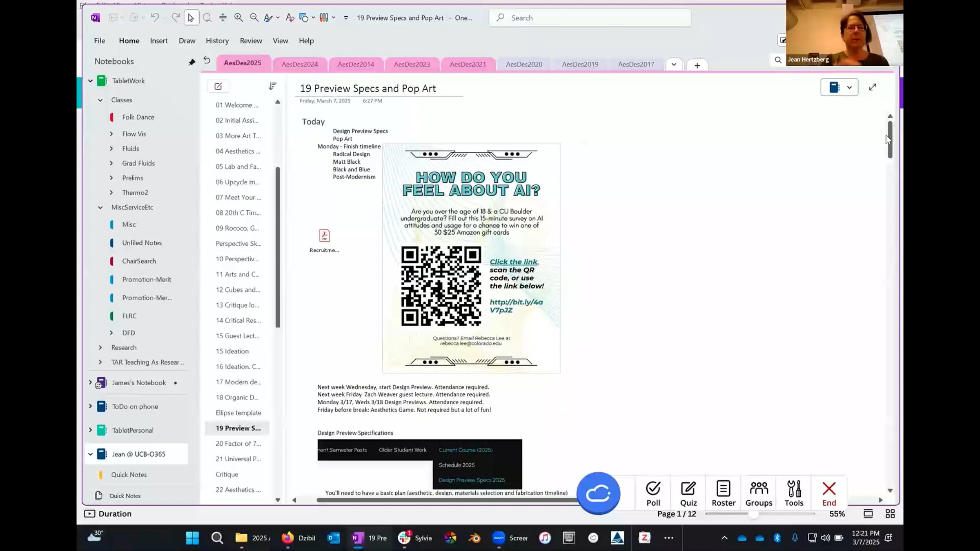Collapse the MiscServiceEtc section group
The image size is (980, 551).
point(100,207)
